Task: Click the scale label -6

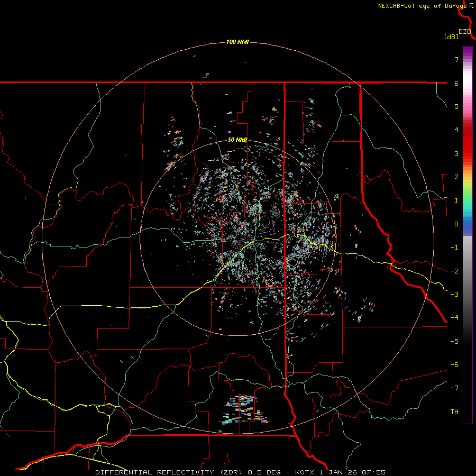Action: point(454,365)
